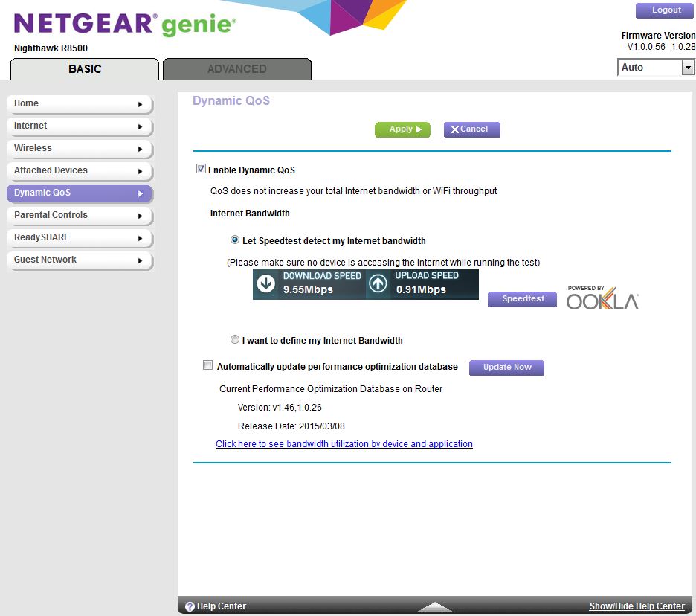Viewport: 696px width, 616px height.
Task: Open the Home menu item
Action: pyautogui.click(x=80, y=104)
